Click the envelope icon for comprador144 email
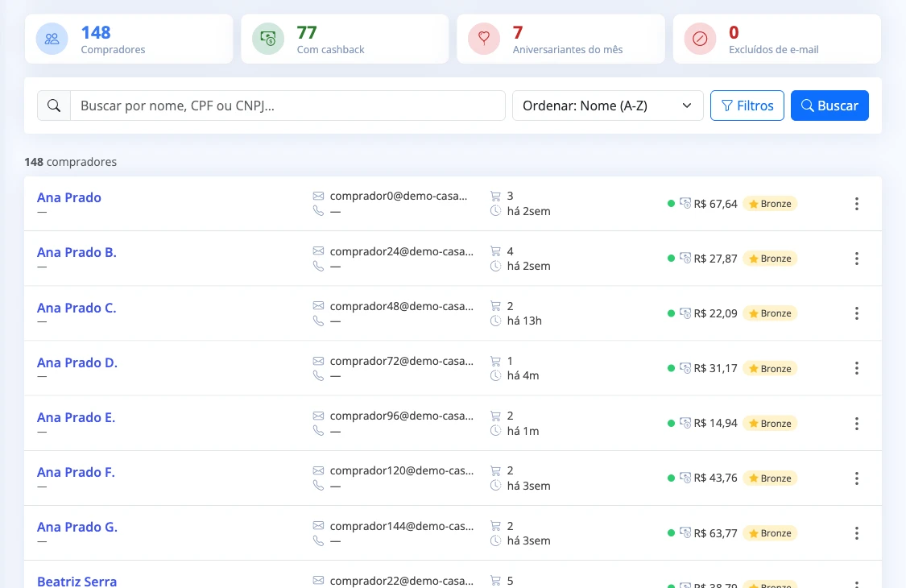Screen dimensions: 906x588 point(318,525)
